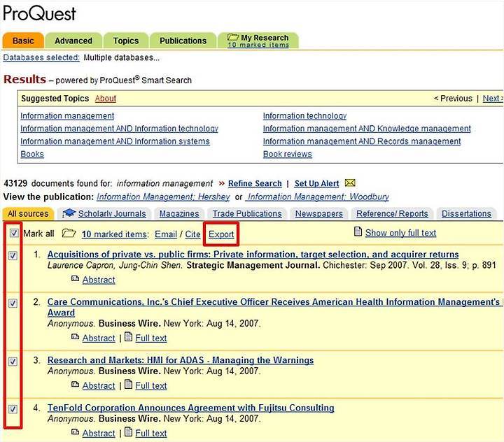Open Research and Markets: HMI for ADAS article

coord(181,360)
